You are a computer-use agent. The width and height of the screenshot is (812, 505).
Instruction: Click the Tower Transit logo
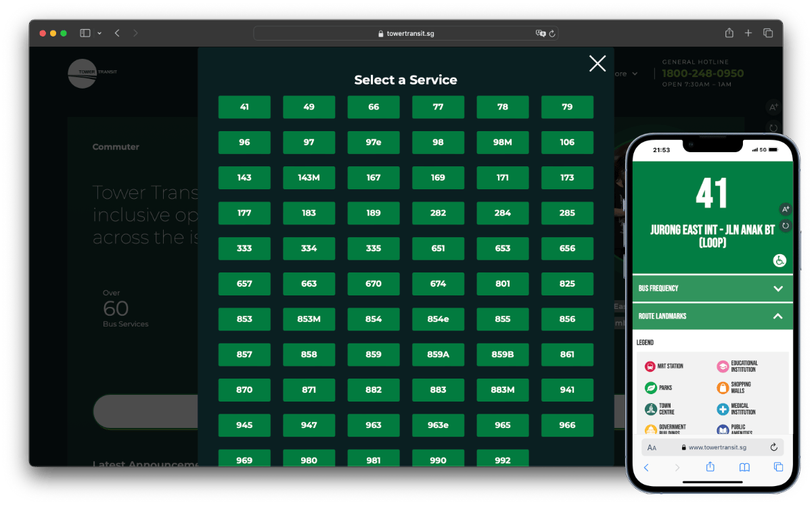(93, 73)
